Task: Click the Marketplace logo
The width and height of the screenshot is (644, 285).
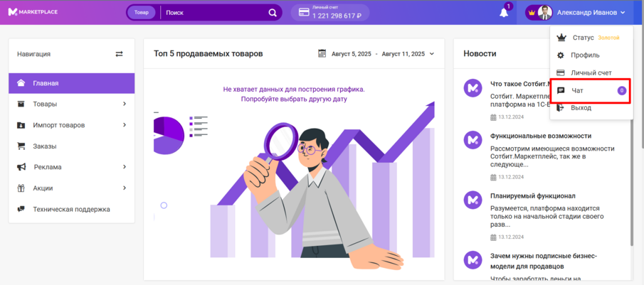Action: click(33, 12)
